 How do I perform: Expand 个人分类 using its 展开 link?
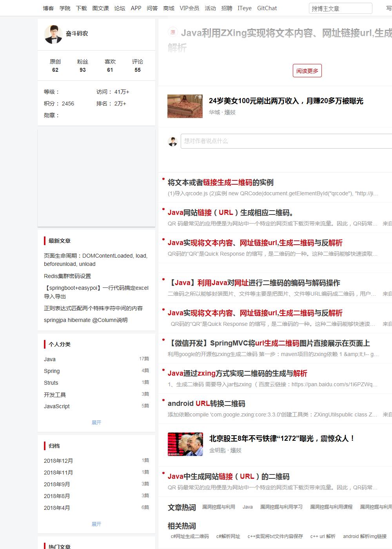pyautogui.click(x=96, y=422)
